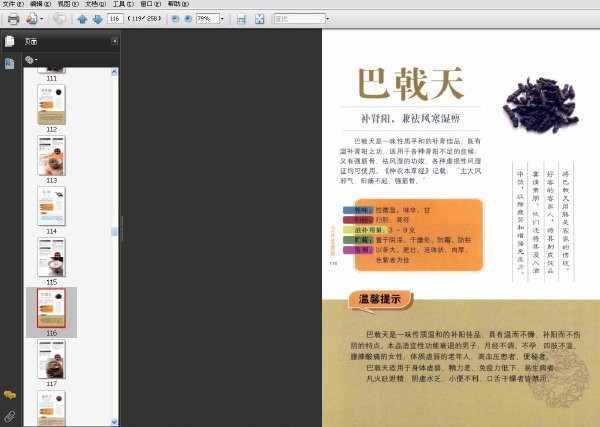Open the 视图 menu
This screenshot has height=427, width=600.
[68, 4]
